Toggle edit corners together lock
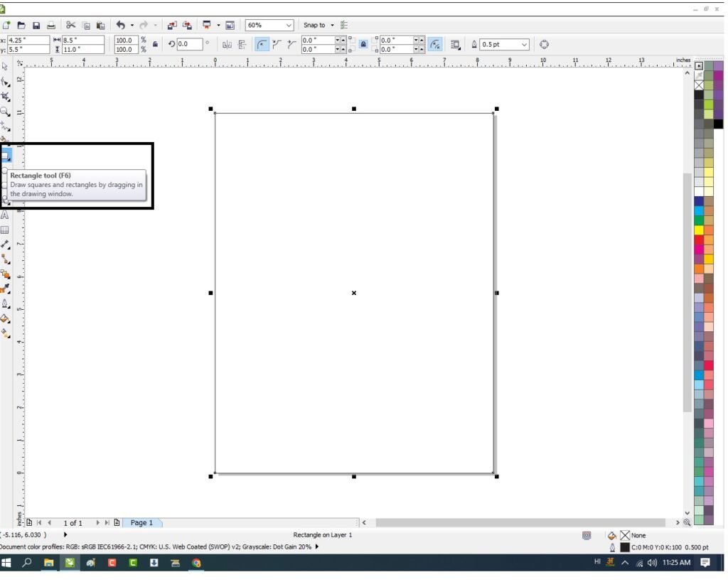Screen dimensions: 728x582 363,45
